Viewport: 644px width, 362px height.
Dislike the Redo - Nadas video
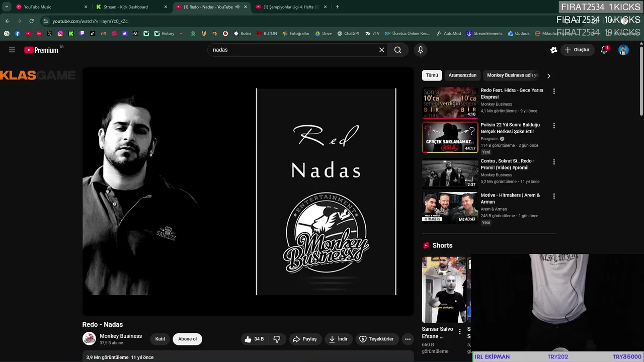pos(277,339)
